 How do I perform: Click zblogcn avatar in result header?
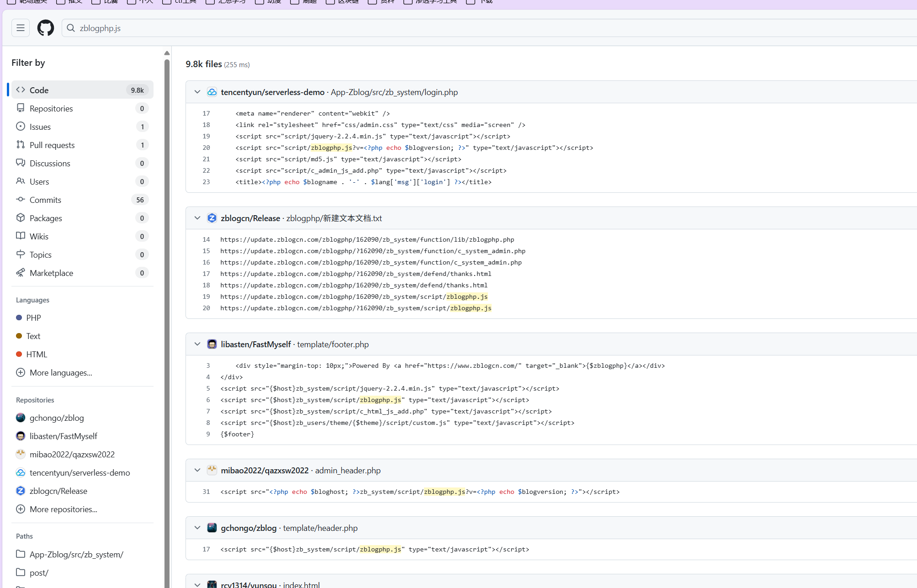point(212,218)
